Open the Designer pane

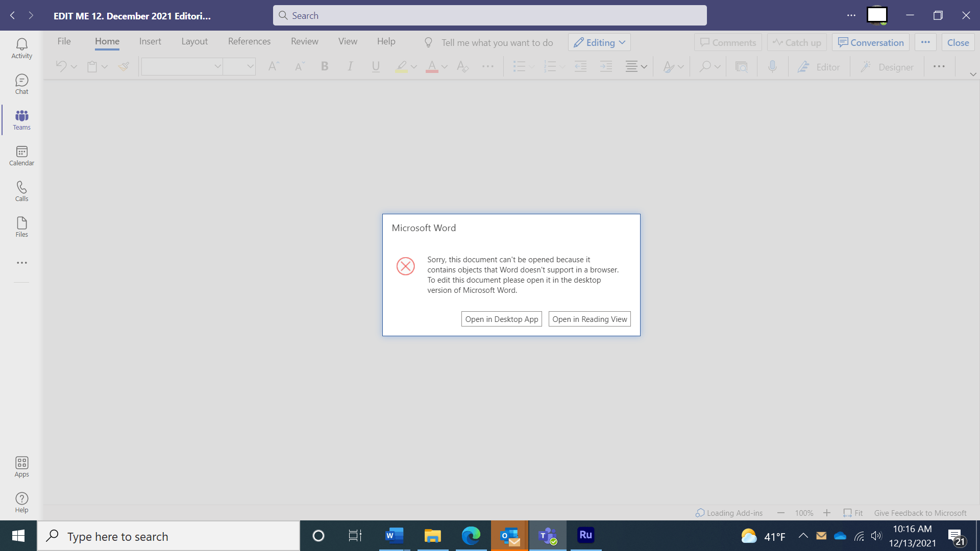coord(887,67)
